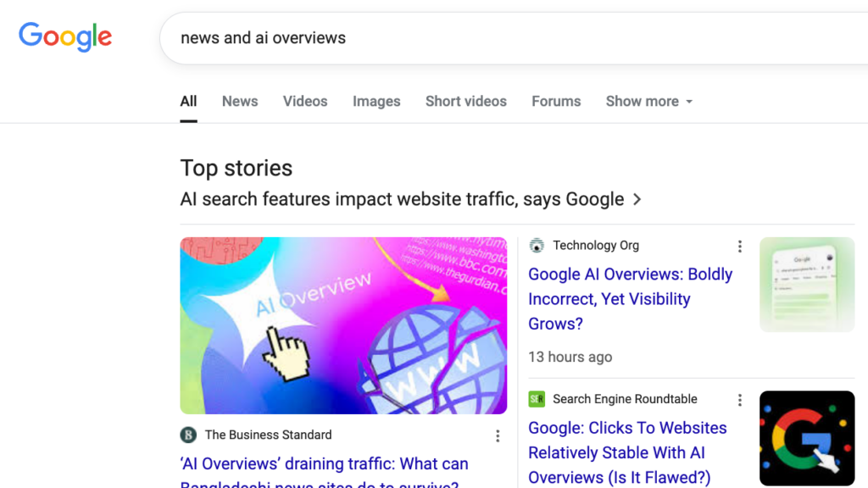Click the Google G logo story thumbnail
868x488 pixels.
coord(807,438)
